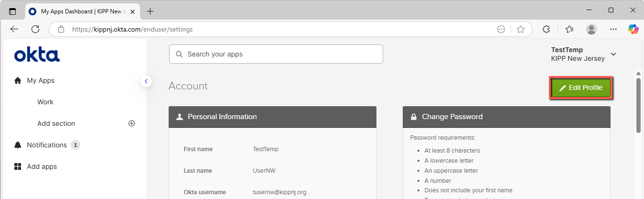This screenshot has height=199, width=644.
Task: Open a new browser tab
Action: click(x=150, y=11)
